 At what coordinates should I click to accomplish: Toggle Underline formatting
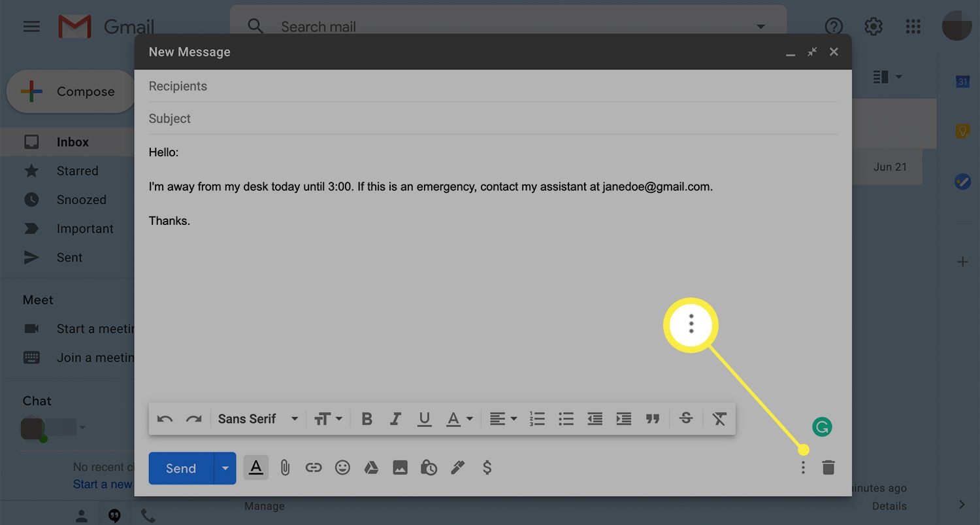click(x=425, y=419)
